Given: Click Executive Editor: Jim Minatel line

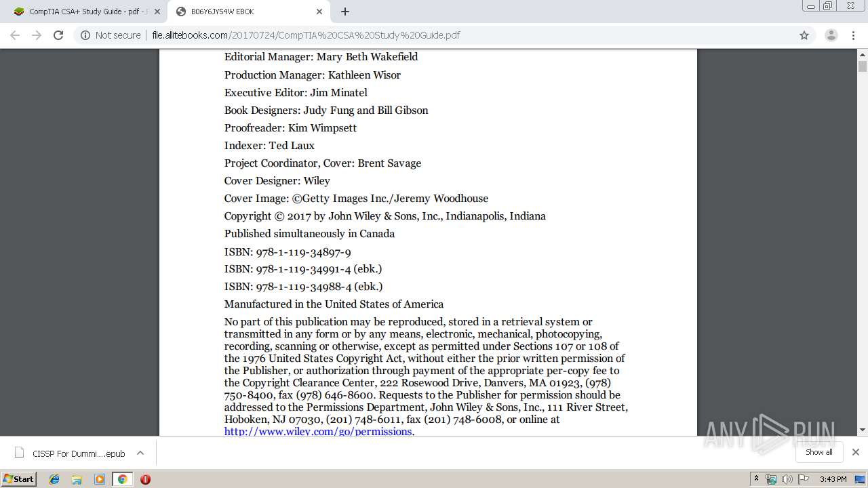Looking at the screenshot, I should [296, 93].
